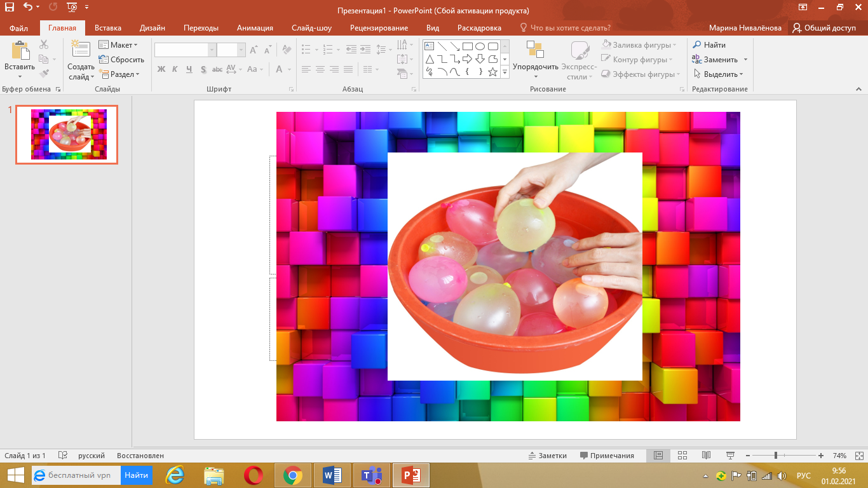This screenshot has width=868, height=488.
Task: Select the oval shape in gallery
Action: coord(480,46)
